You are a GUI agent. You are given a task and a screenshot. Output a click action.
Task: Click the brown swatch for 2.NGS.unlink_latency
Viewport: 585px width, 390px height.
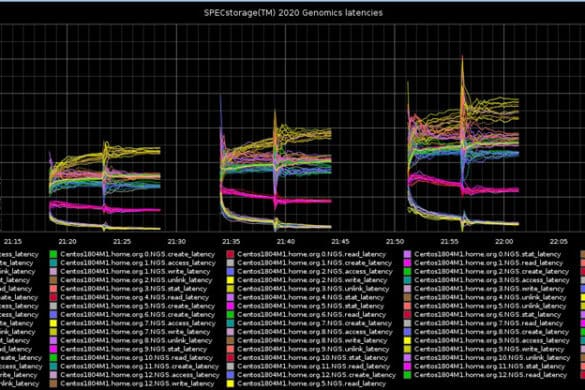(53, 280)
